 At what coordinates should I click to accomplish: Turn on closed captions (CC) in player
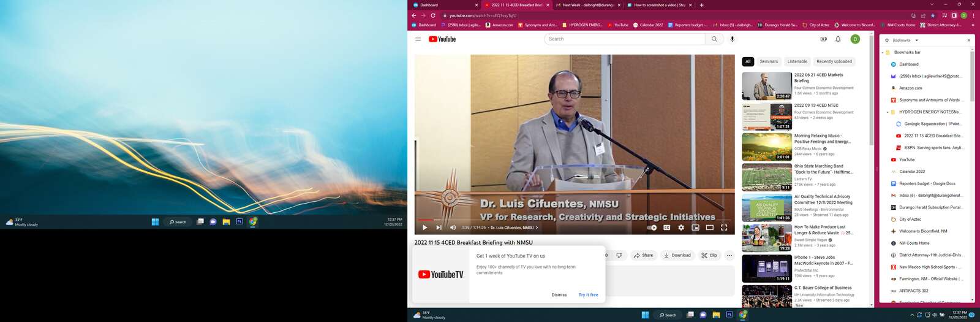point(666,228)
